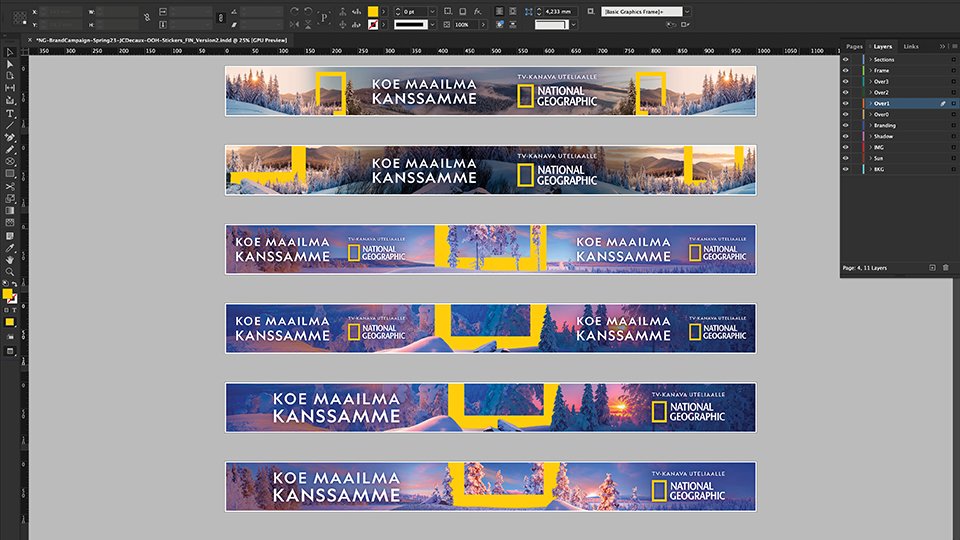Select the Ellipse Frame tool
The height and width of the screenshot is (540, 960).
[10, 162]
